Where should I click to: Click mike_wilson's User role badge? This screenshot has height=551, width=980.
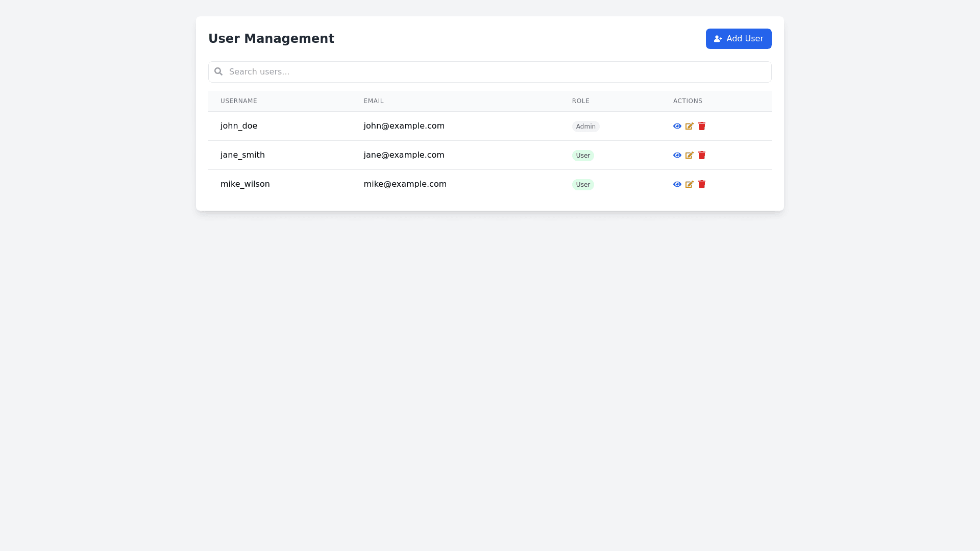tap(582, 185)
